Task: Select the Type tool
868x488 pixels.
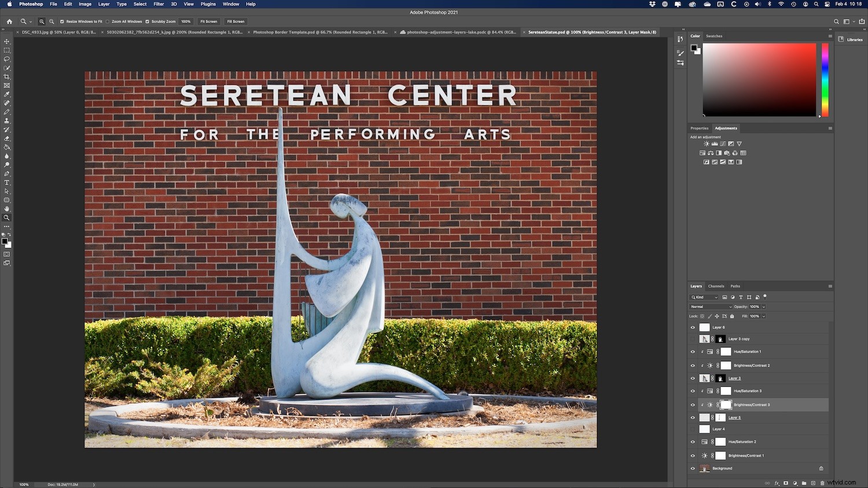Action: pos(7,182)
